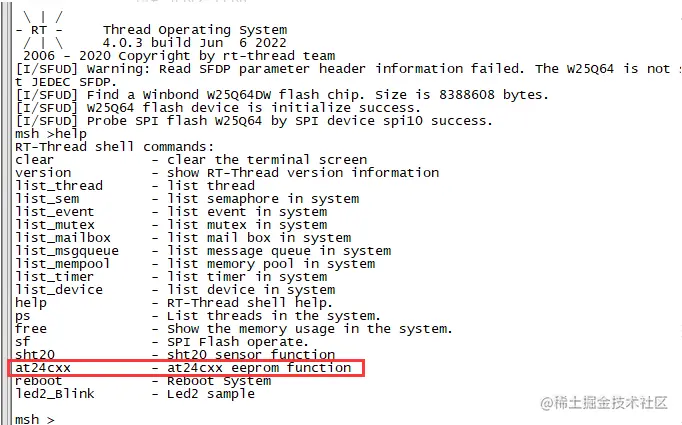Click the reboot command name
The width and height of the screenshot is (682, 425).
pyautogui.click(x=38, y=381)
